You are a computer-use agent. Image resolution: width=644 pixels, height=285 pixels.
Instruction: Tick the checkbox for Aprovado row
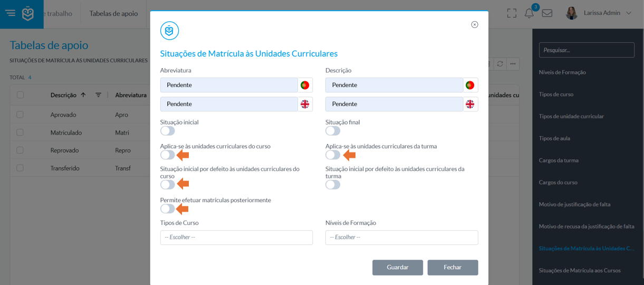[x=20, y=115]
